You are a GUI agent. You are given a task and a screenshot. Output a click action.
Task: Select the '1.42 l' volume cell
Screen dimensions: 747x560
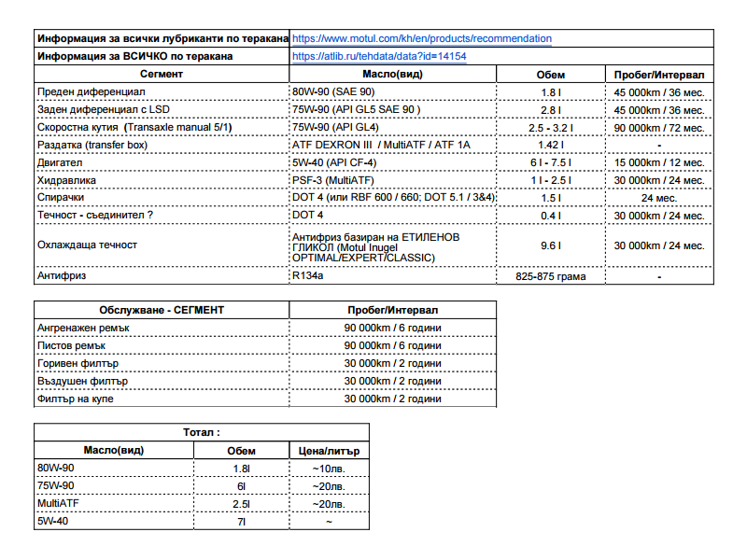[551, 145]
